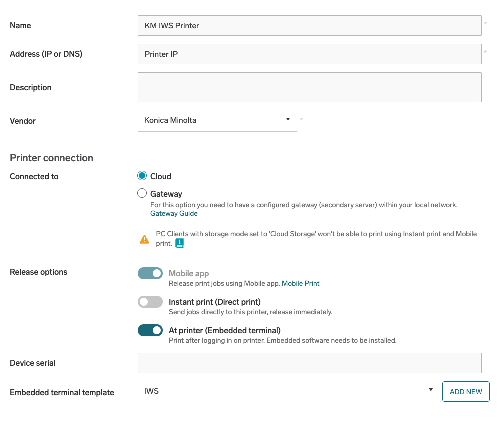Open the teal help book icon
Image resolution: width=504 pixels, height=429 pixels.
point(179,243)
